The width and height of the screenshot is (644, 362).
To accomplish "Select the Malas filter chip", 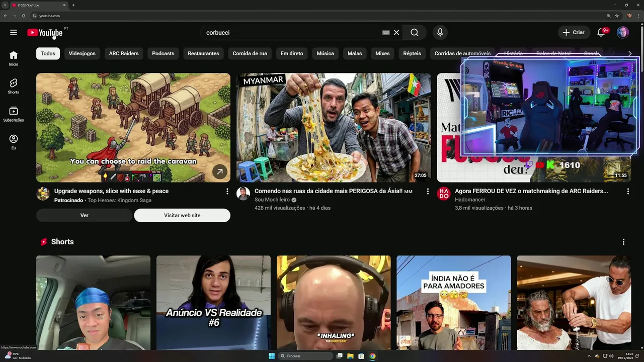I will pos(355,53).
